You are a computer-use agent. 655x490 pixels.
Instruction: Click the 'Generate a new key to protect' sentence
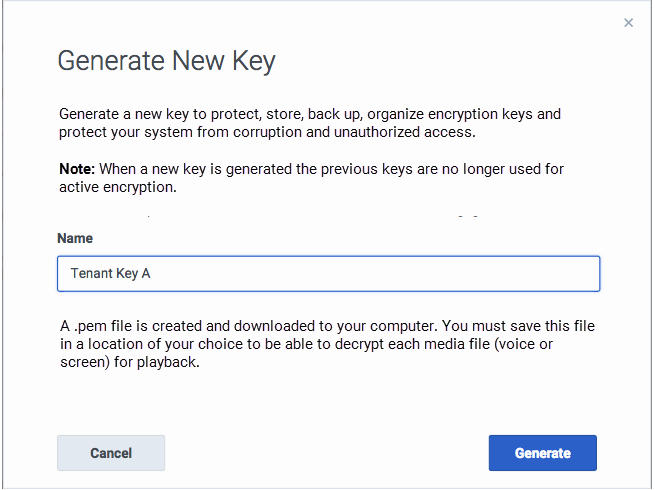pyautogui.click(x=160, y=115)
